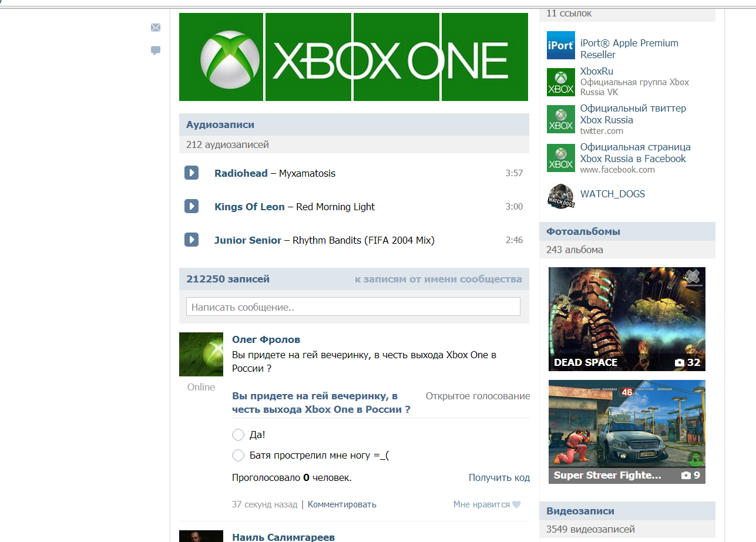Open WATCH_DOGS text link

pos(613,194)
